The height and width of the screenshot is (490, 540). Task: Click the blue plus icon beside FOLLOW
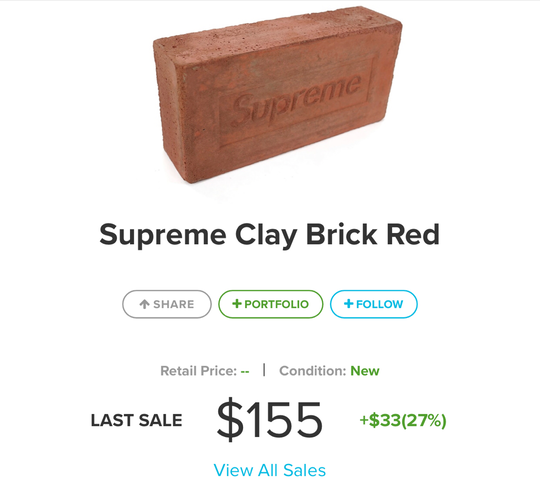(349, 304)
